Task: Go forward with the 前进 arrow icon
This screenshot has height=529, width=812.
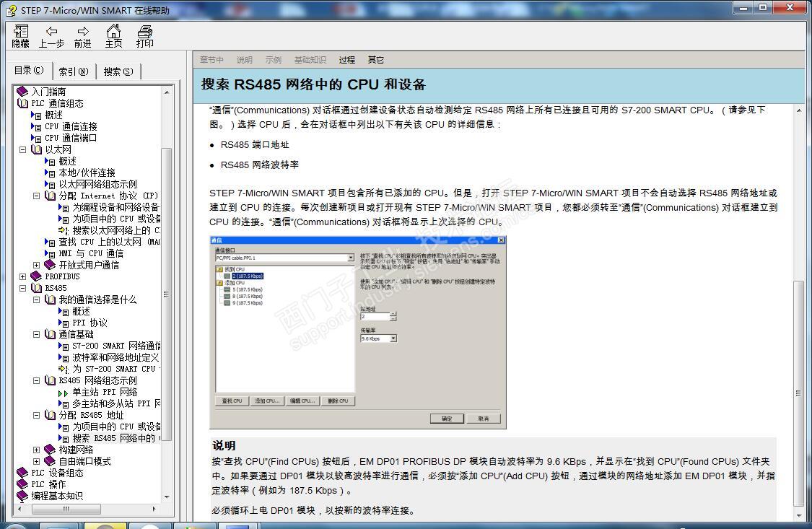Action: coord(82,32)
